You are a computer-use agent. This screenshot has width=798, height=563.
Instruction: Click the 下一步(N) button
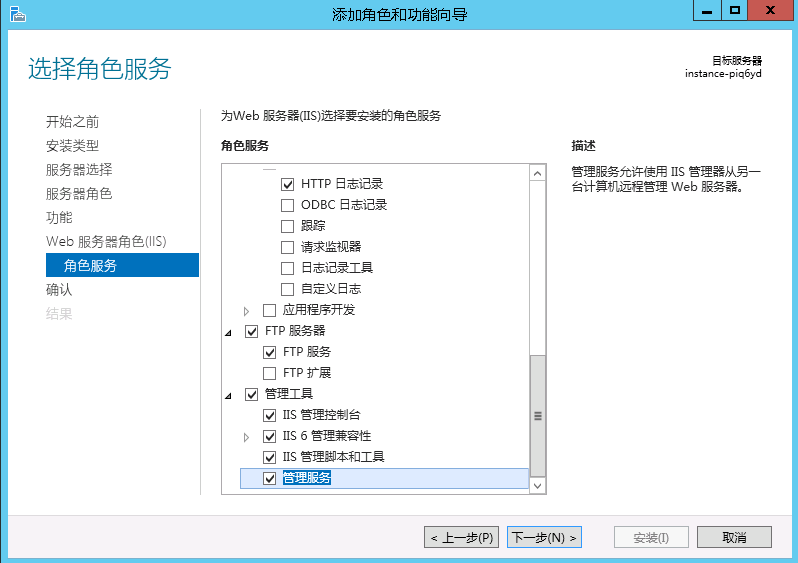(544, 537)
